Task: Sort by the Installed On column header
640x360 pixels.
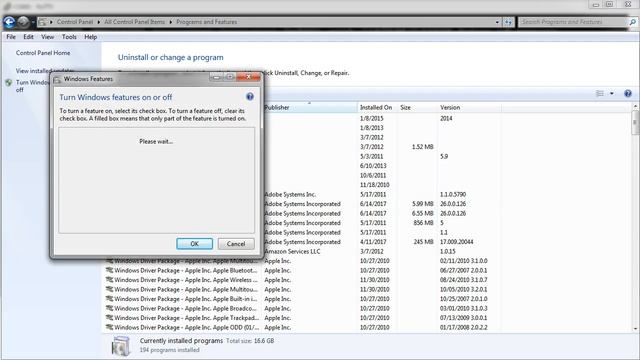Action: 376,107
